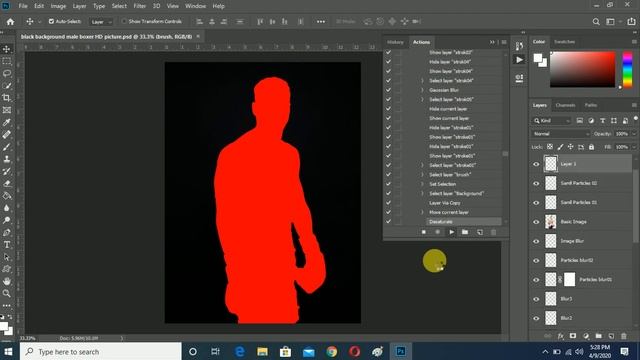Select the Eyedropper tool

[7, 122]
